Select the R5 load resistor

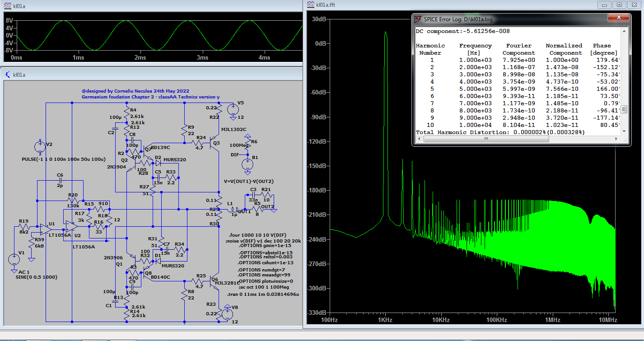coord(258,209)
